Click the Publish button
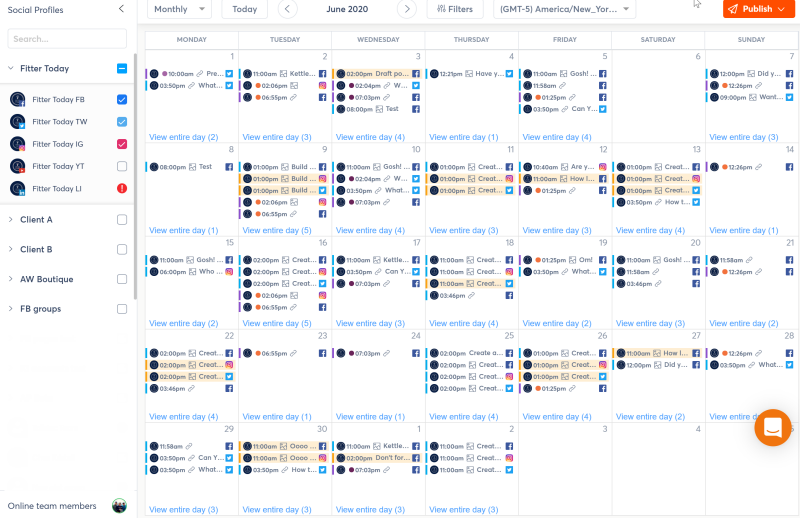The image size is (800, 518). pos(758,9)
